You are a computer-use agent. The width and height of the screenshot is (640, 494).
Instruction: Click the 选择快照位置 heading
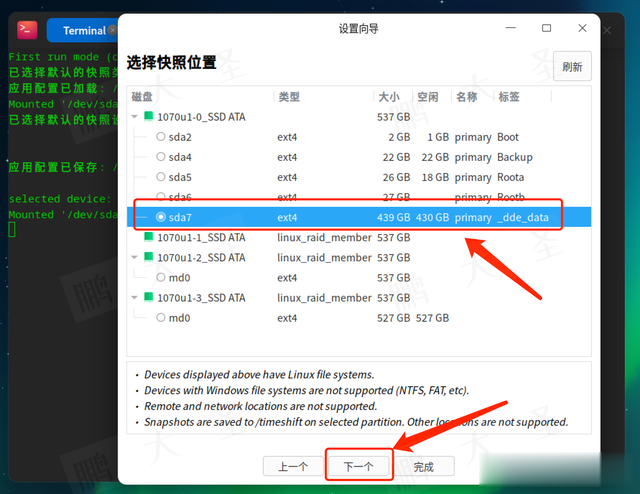coord(171,62)
